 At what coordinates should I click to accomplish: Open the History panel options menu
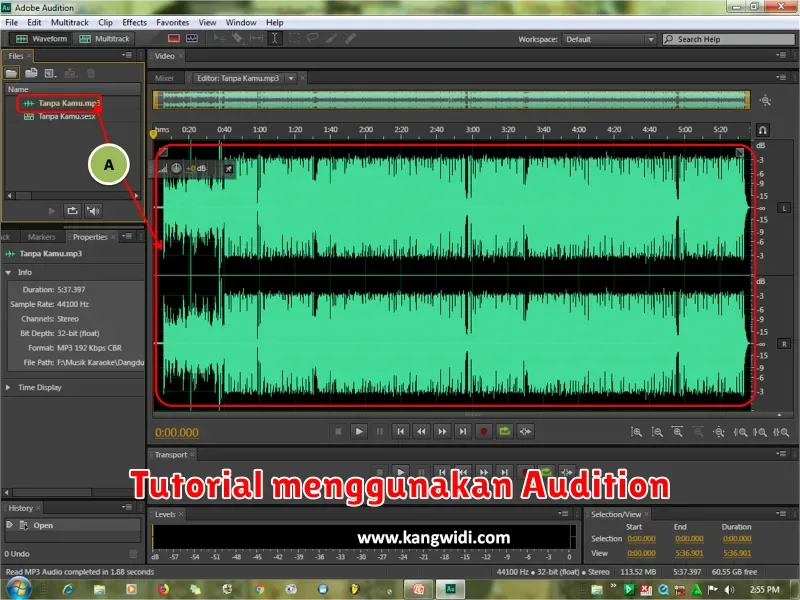click(x=127, y=507)
